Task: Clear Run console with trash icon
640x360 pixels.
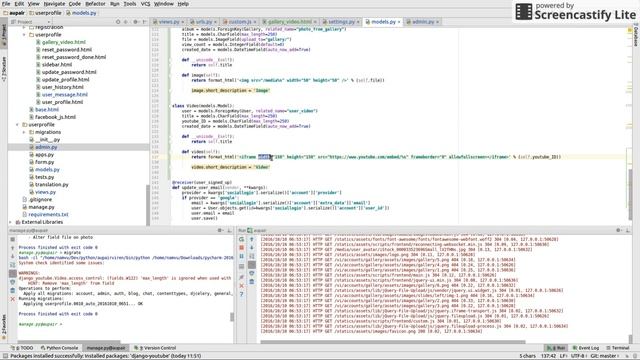Action: tap(252, 282)
